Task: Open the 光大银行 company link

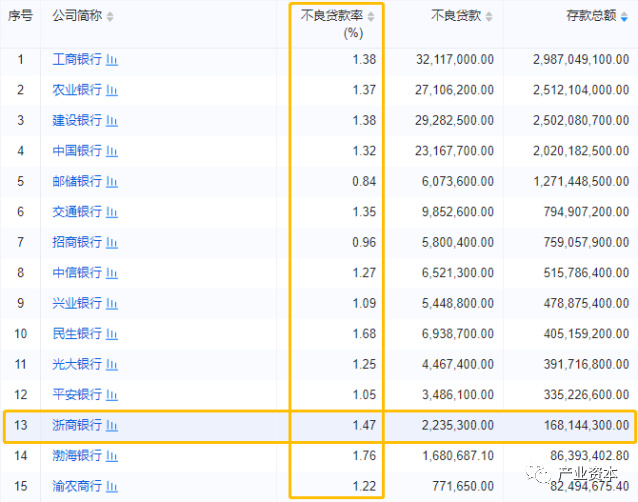Action: (77, 364)
